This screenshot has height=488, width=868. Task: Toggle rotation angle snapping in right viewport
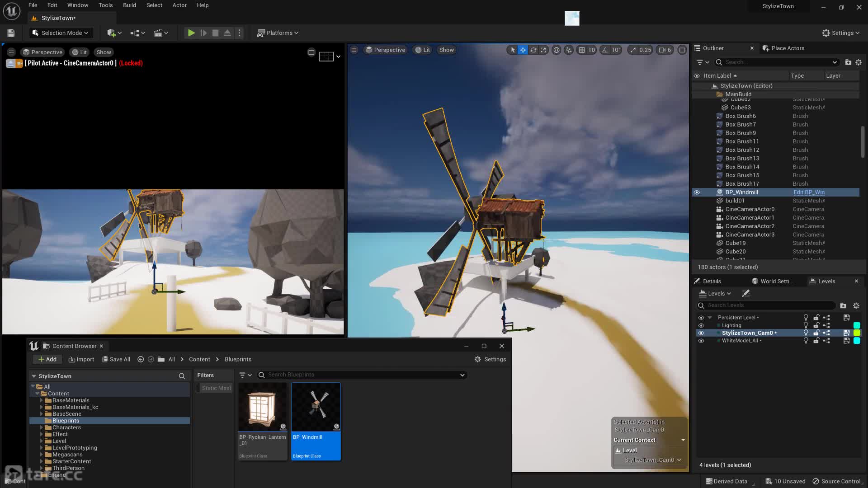pyautogui.click(x=605, y=50)
